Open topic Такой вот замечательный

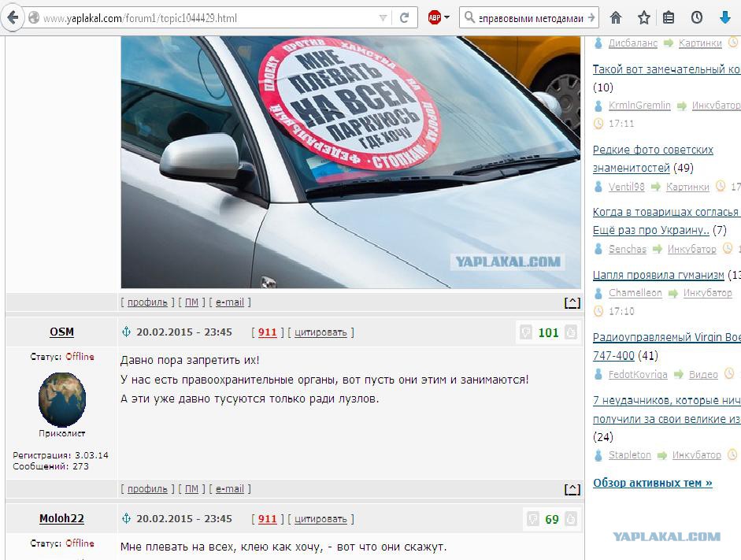pyautogui.click(x=667, y=69)
